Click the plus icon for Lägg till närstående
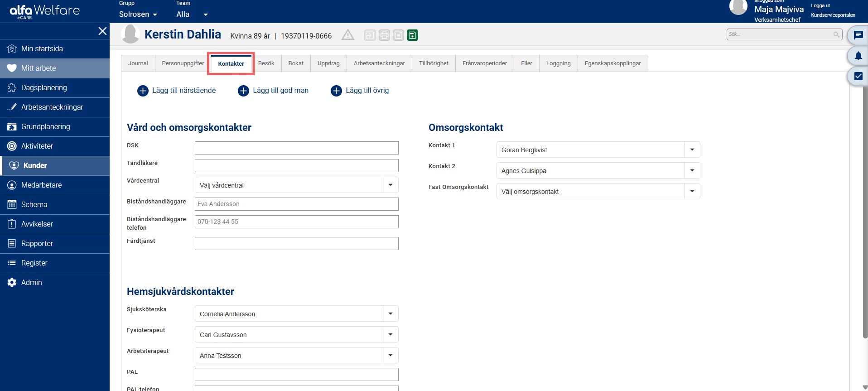Viewport: 868px width, 391px height. [143, 91]
